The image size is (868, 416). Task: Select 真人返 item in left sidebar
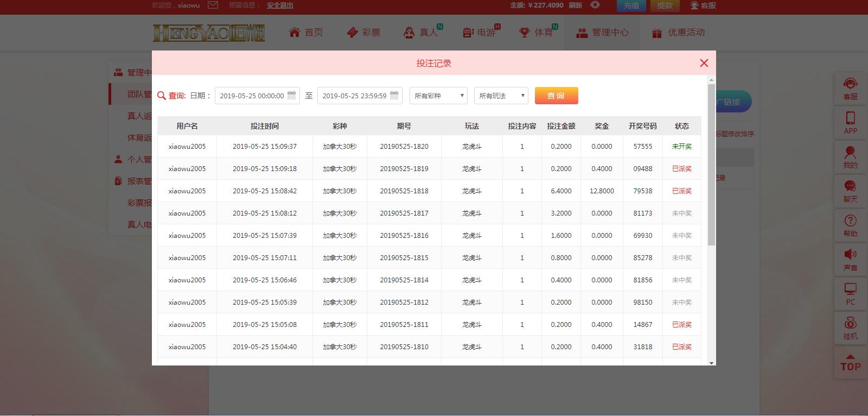click(139, 116)
